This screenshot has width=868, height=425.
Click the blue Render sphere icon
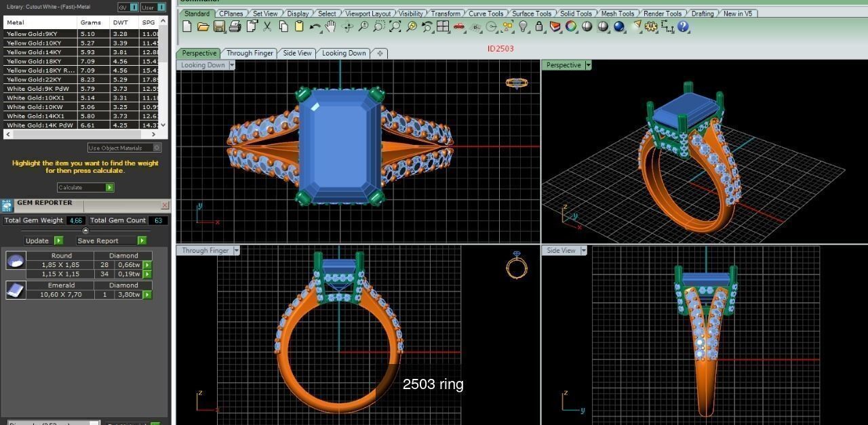618,26
